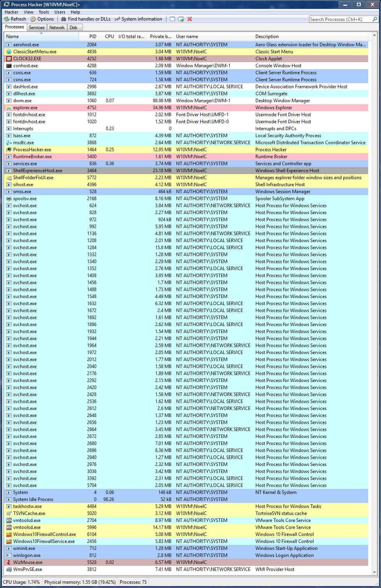This screenshot has width=381, height=588.
Task: Select the System Idle Process row
Action: 186,499
